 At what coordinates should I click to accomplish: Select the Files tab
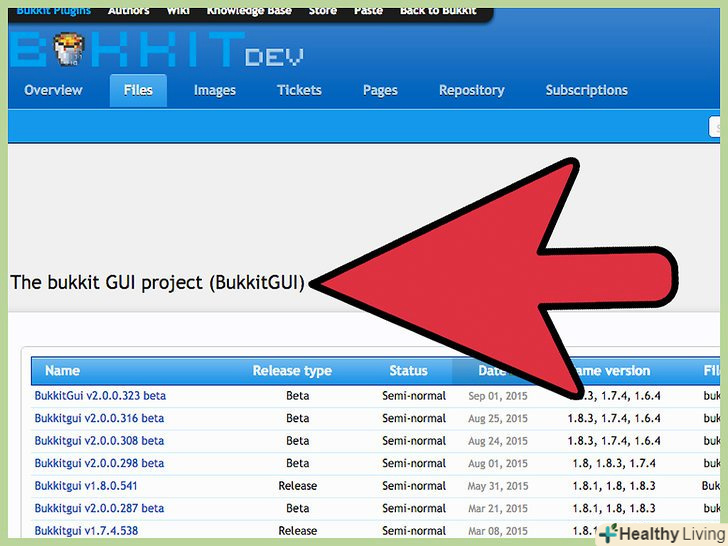click(x=138, y=90)
